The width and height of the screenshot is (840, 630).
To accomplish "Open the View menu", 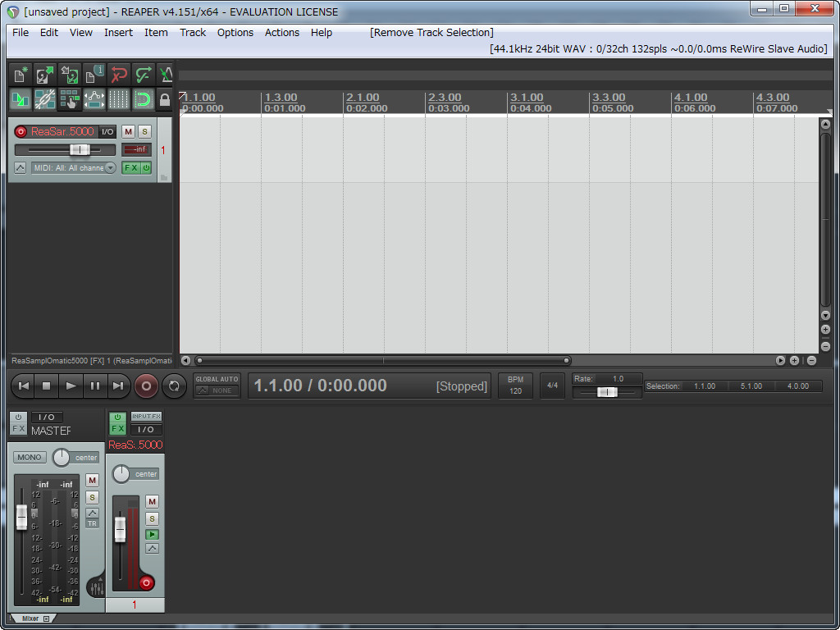I will click(81, 33).
